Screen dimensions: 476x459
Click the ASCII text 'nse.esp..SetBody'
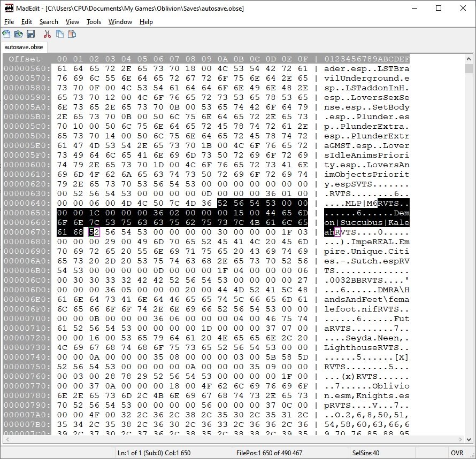click(x=367, y=107)
